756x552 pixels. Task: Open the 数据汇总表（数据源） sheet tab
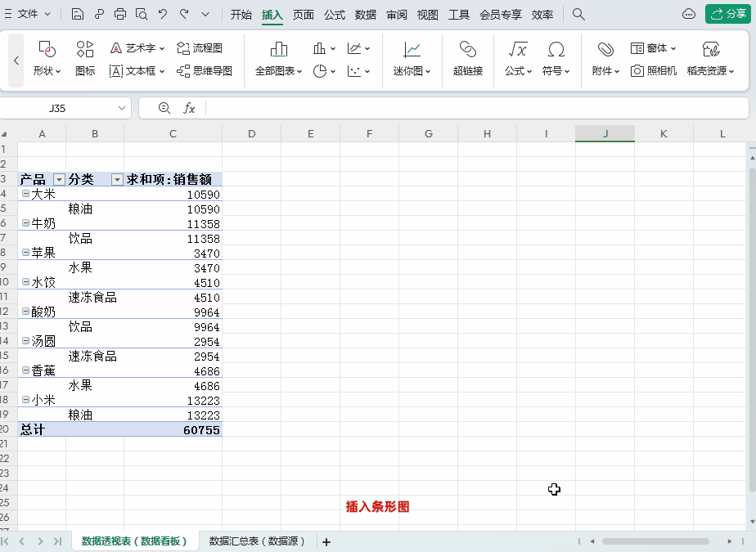[257, 541]
